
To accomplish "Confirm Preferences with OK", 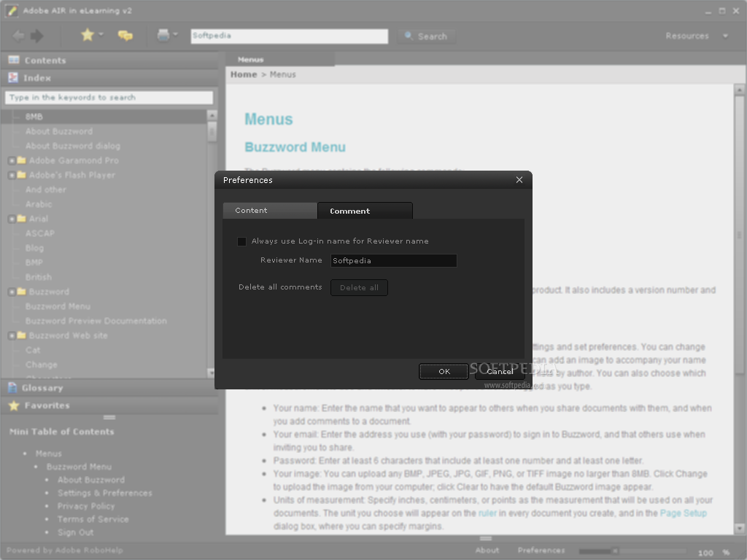I will tap(444, 371).
